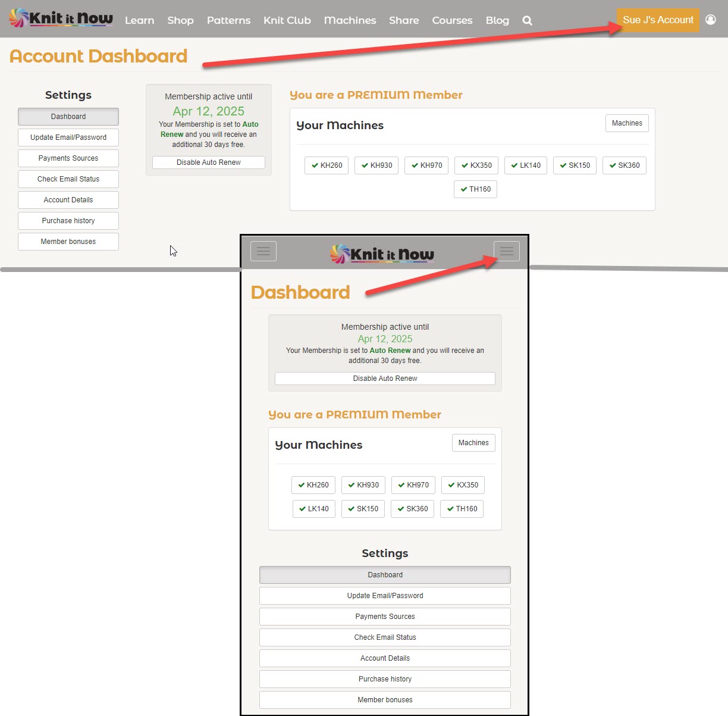
Task: Click the 'Settings' heading in mobile view
Action: [385, 554]
